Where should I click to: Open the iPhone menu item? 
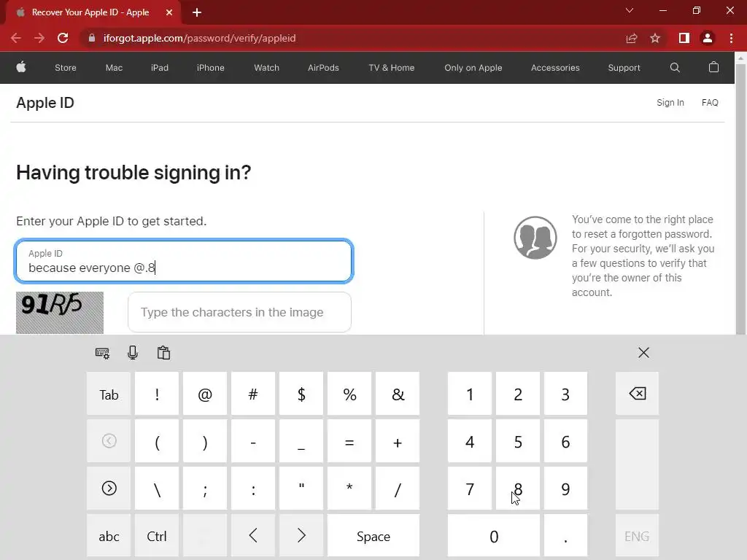point(211,68)
